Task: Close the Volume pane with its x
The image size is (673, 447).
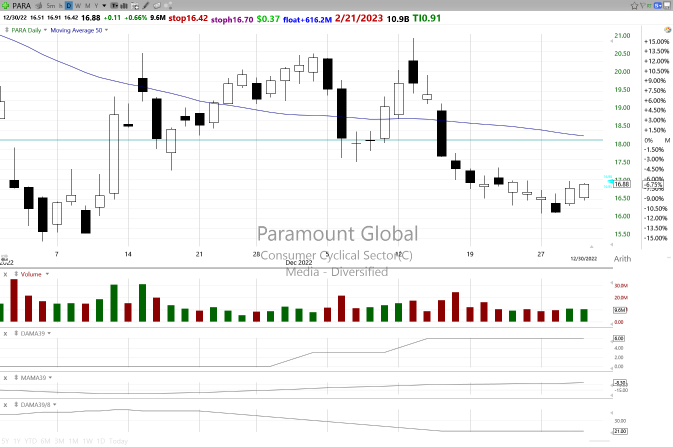Action: (5, 273)
